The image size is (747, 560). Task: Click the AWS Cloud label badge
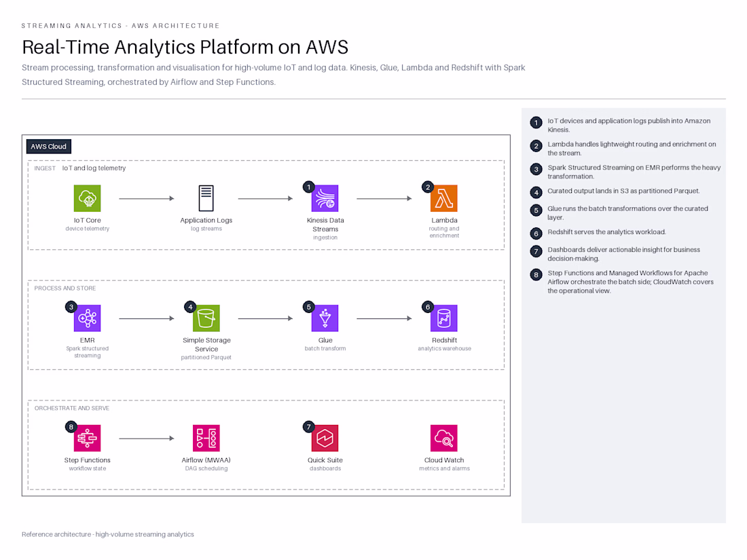coord(49,147)
